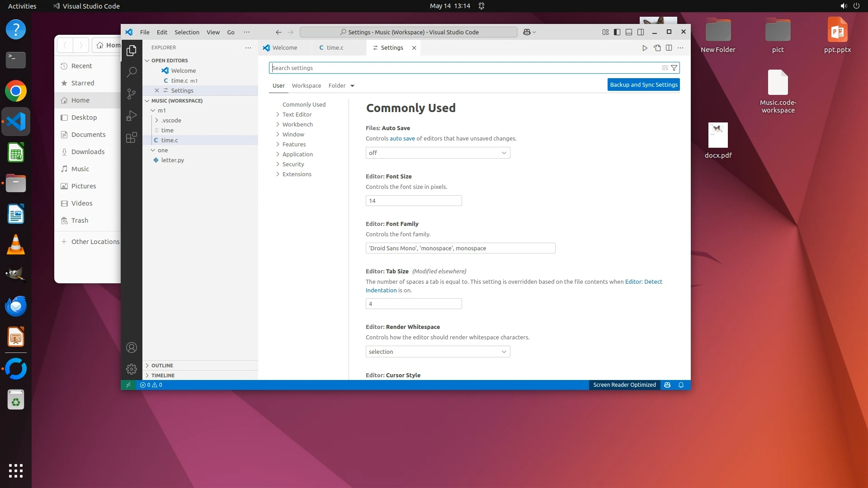Click Backup and Sync Settings button
The image size is (868, 488).
(643, 84)
